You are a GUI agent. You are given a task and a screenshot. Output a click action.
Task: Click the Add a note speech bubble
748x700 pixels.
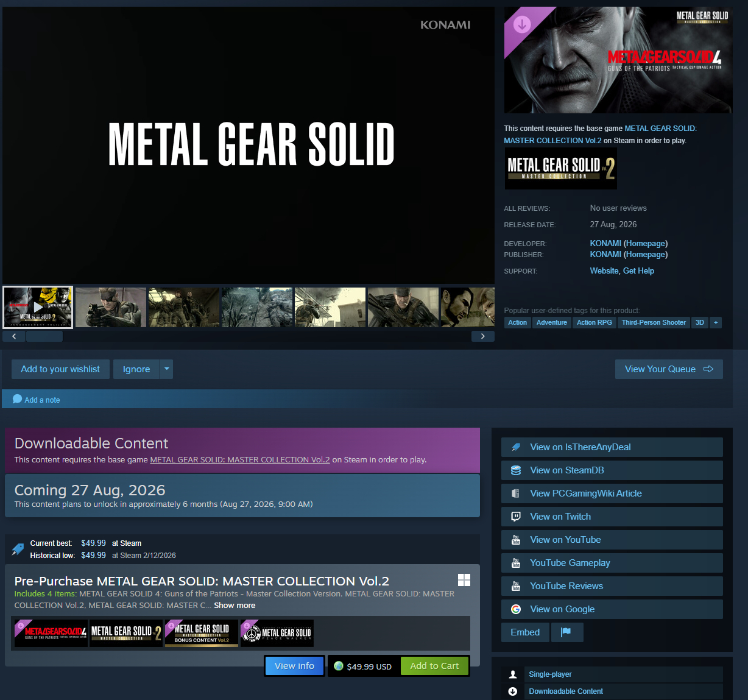pyautogui.click(x=18, y=400)
